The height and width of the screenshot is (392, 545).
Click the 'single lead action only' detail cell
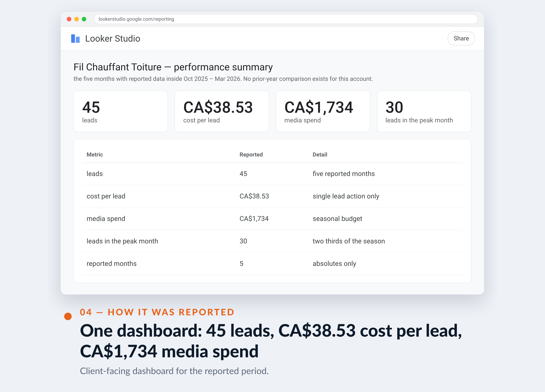coord(346,196)
